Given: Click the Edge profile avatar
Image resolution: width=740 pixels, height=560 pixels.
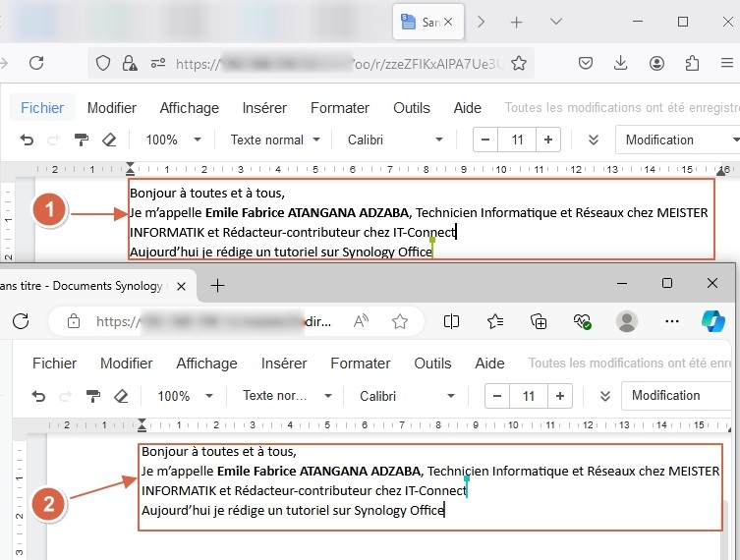Looking at the screenshot, I should pos(626,321).
